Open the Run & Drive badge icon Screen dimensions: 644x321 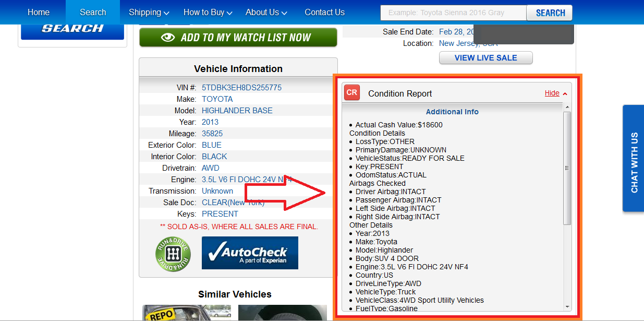tap(173, 254)
